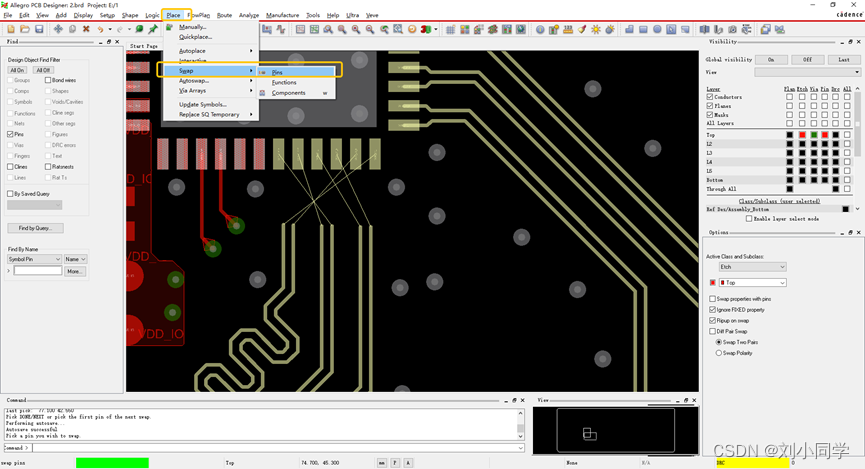This screenshot has width=865, height=469.
Task: Click the grid toggle toolbar icon
Action: (451, 29)
